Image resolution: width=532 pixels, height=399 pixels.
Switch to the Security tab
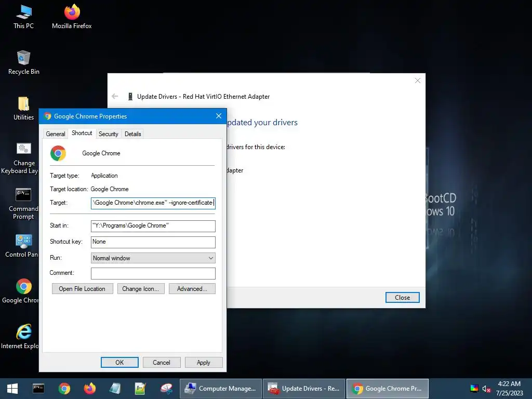tap(109, 134)
